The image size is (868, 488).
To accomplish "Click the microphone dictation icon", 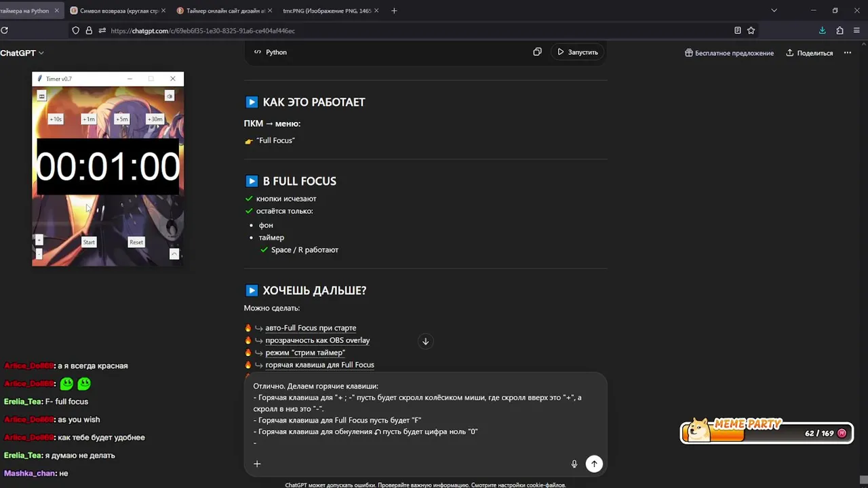I will click(574, 464).
